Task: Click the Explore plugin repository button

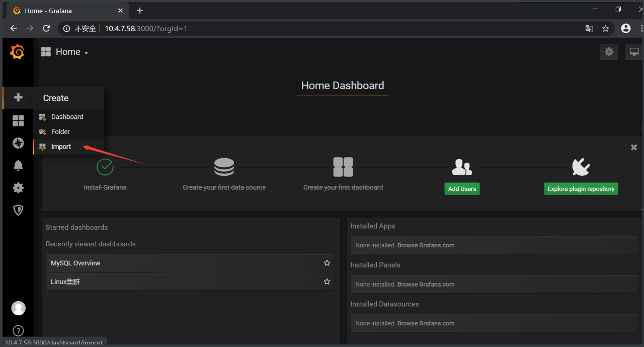Action: (581, 189)
